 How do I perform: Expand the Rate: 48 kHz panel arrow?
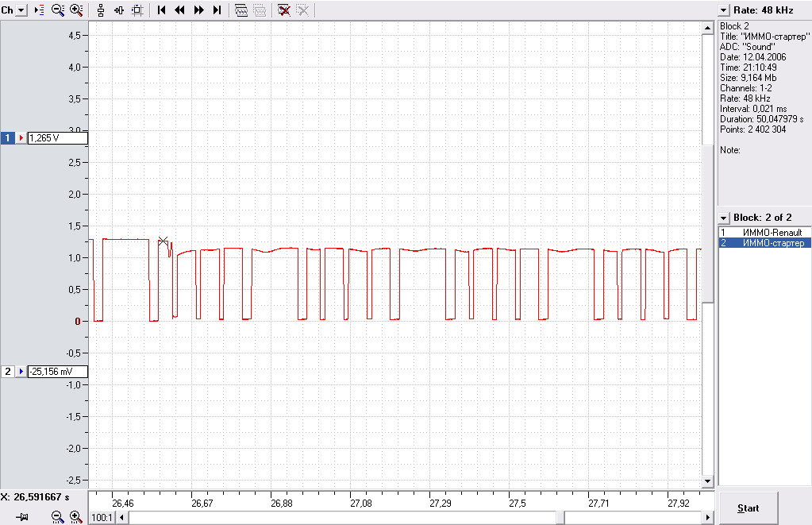point(723,10)
